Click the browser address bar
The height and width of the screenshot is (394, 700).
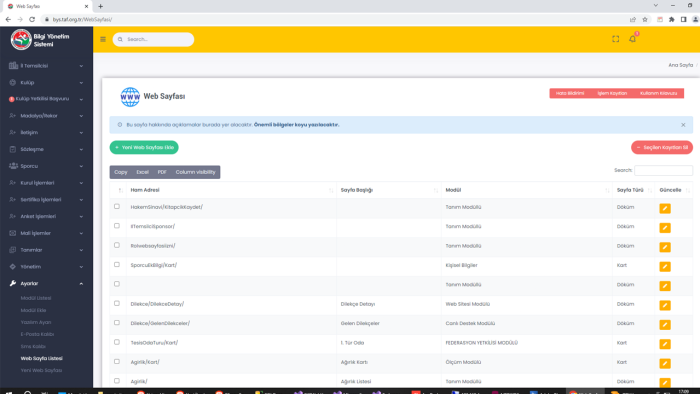click(335, 19)
